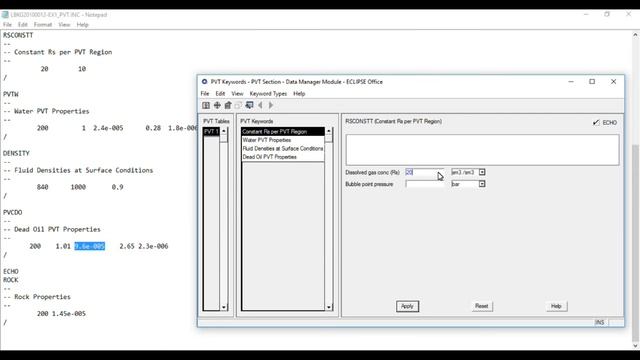The image size is (640, 360).
Task: Maximize the PVT Keywords window
Action: pyautogui.click(x=592, y=82)
